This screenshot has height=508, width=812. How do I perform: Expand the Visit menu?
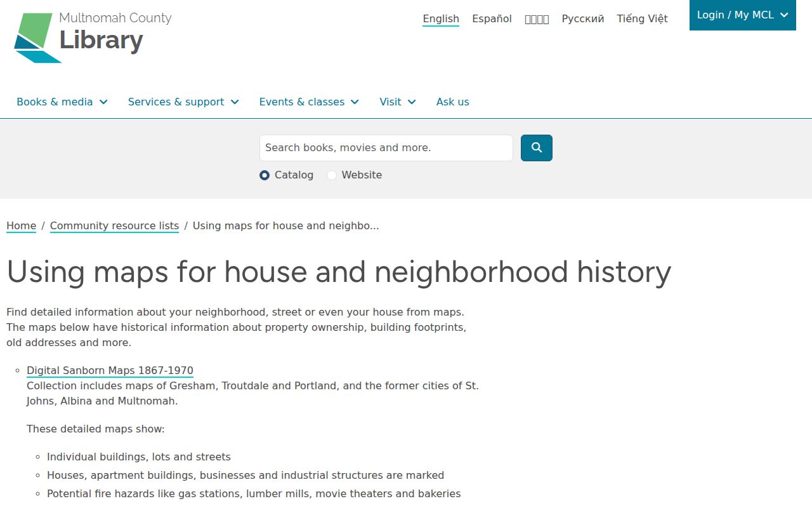(398, 102)
